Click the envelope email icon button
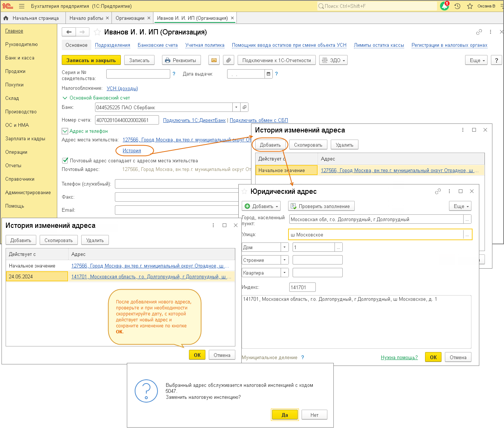Screen dimensions: 504x428 214,60
